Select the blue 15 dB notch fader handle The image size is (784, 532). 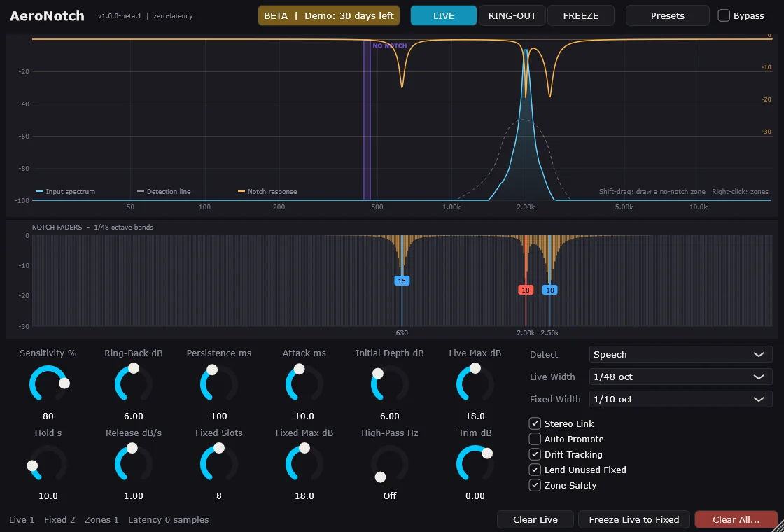pyautogui.click(x=402, y=281)
